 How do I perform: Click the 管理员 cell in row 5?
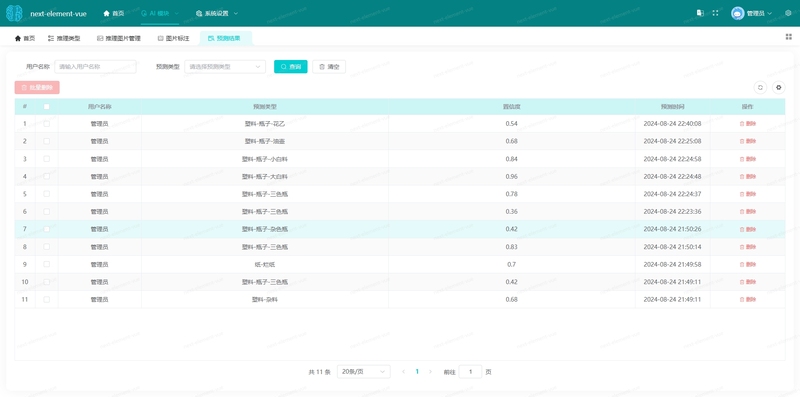(99, 194)
